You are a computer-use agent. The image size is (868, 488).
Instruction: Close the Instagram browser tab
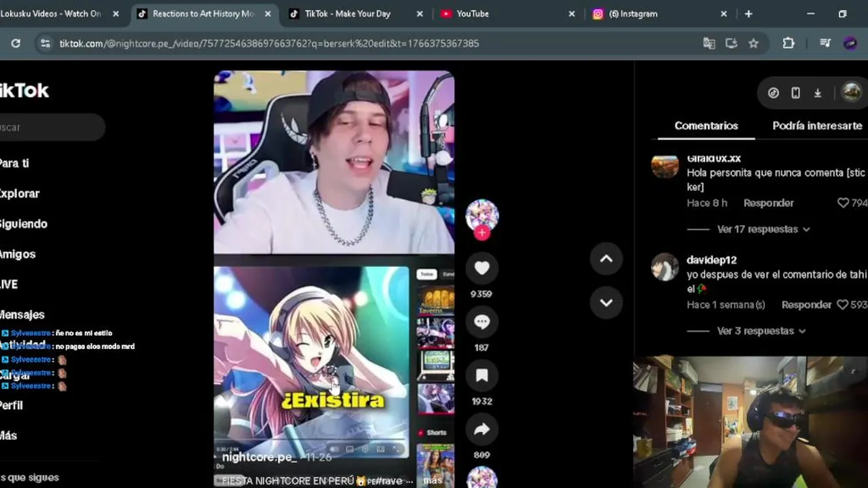click(724, 14)
